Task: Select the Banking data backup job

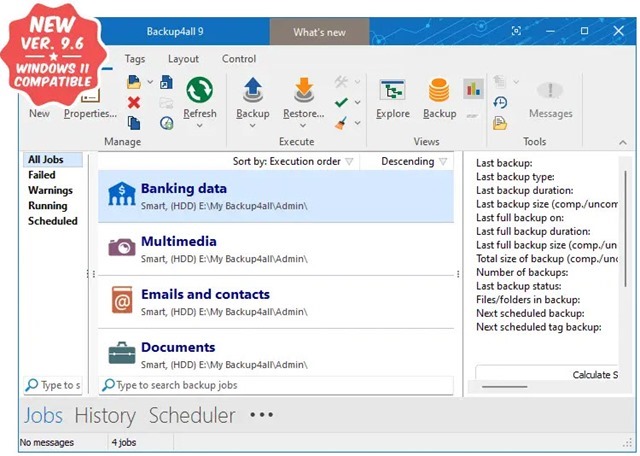Action: click(275, 196)
